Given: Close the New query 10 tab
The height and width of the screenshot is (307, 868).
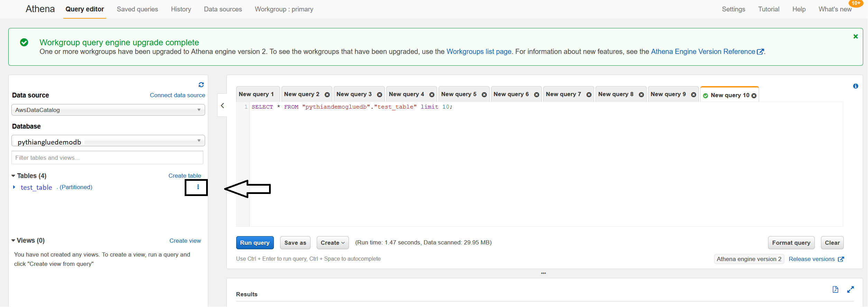Looking at the screenshot, I should pyautogui.click(x=754, y=96).
